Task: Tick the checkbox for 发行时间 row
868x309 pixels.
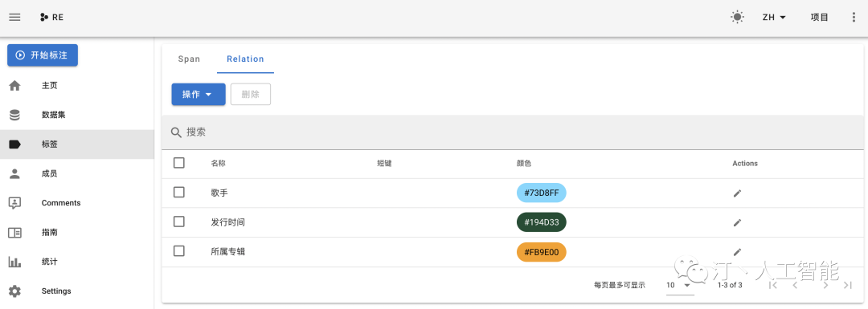Action: click(178, 221)
